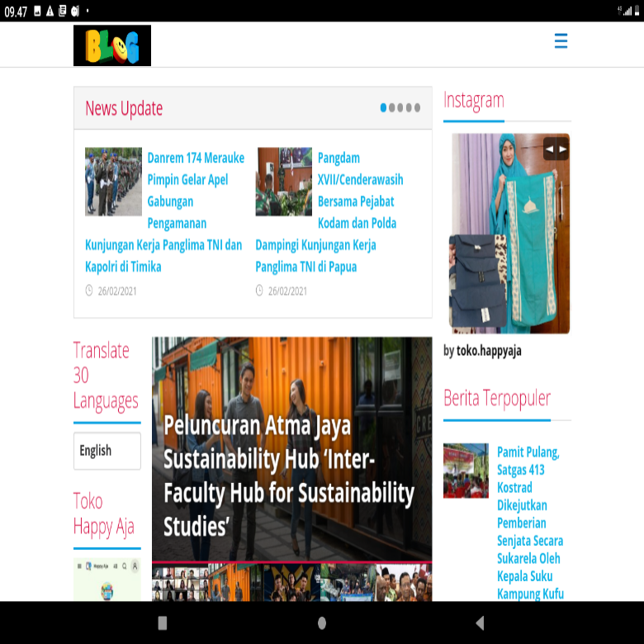Select yellow-black group thumbnail in featured strip
The image size is (644, 644).
tap(292, 583)
